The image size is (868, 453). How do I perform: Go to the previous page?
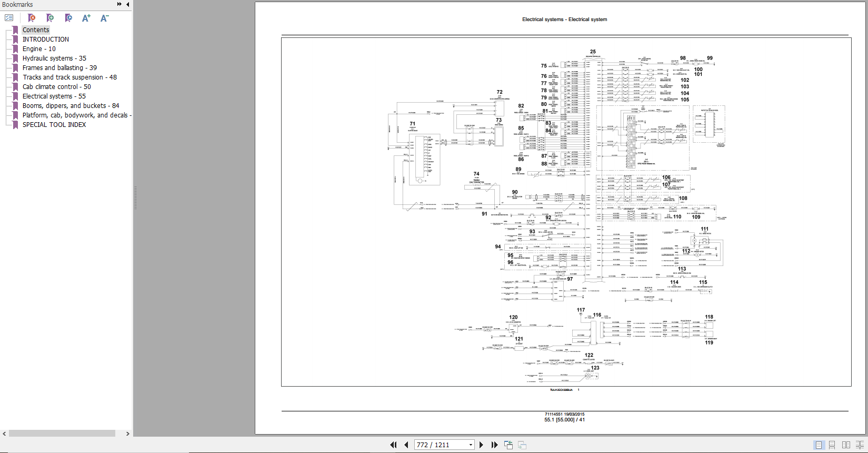tap(406, 445)
